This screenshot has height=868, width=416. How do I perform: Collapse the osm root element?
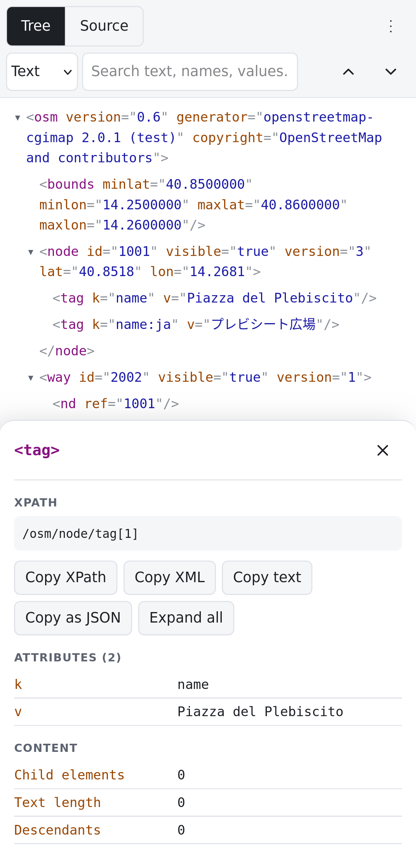(17, 117)
